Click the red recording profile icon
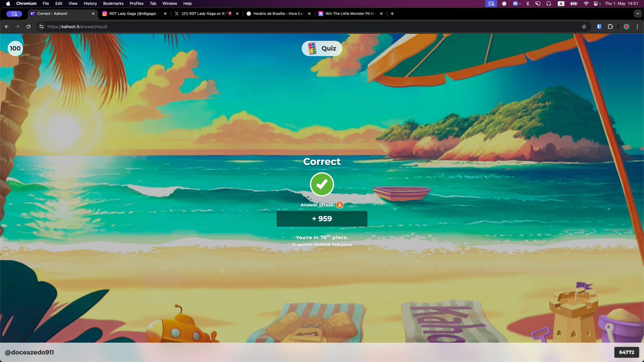 click(x=626, y=26)
